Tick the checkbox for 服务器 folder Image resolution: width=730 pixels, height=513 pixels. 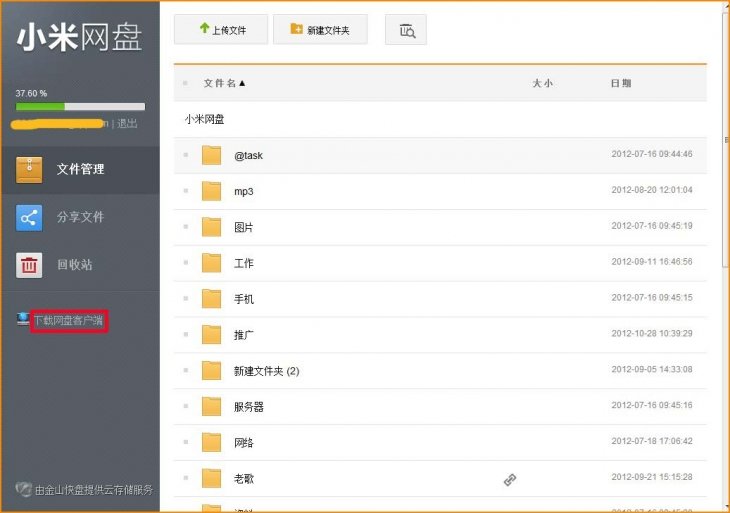[186, 406]
